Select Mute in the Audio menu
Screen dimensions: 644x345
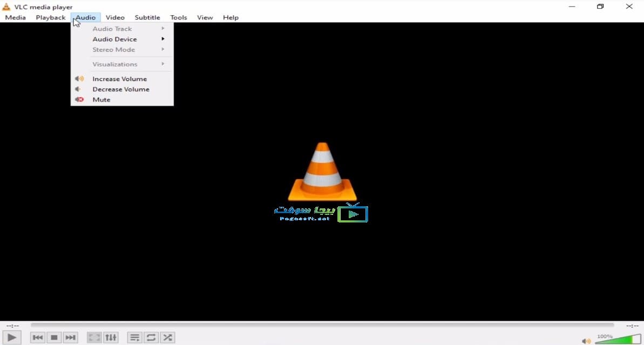pyautogui.click(x=122, y=99)
